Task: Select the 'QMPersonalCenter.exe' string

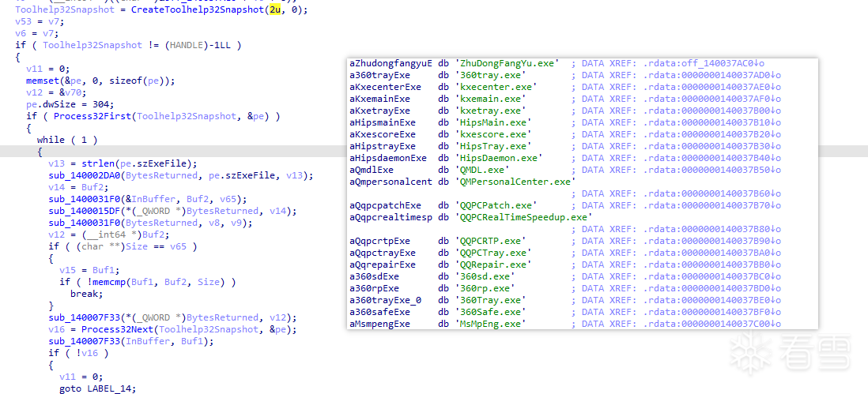Action: coord(515,182)
